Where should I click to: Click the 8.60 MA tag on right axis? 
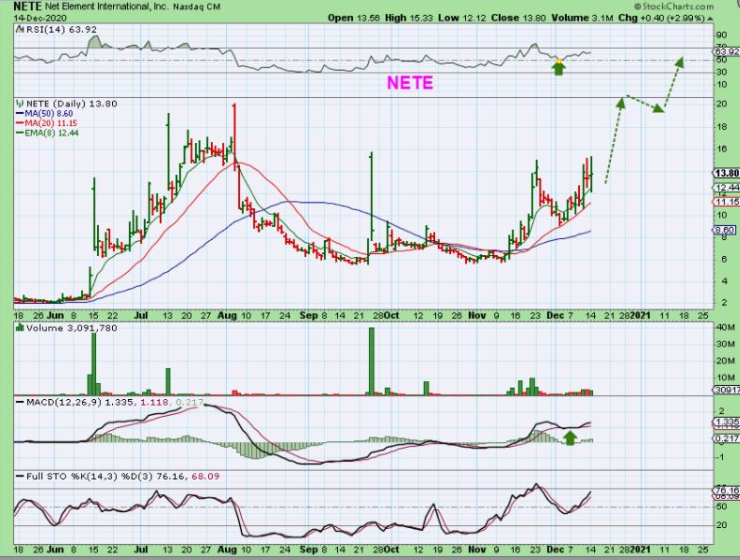pyautogui.click(x=724, y=231)
